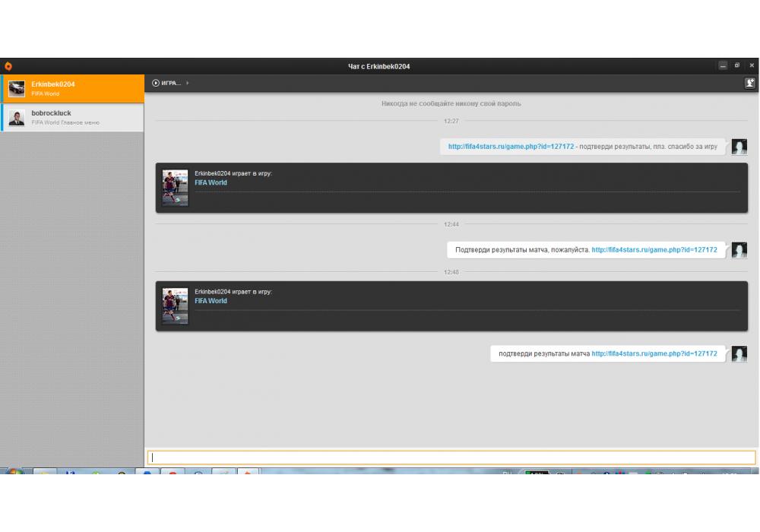This screenshot has height=532, width=760.
Task: Click the 'Чат с Erkinbek0204' window title
Action: (379, 66)
